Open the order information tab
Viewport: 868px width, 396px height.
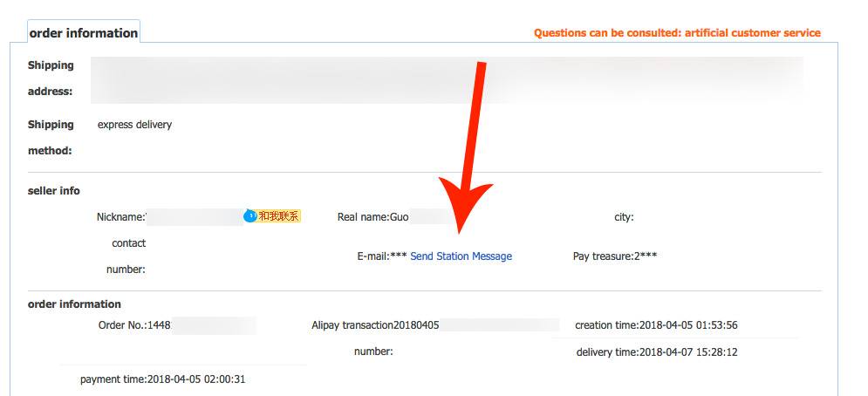click(x=84, y=32)
